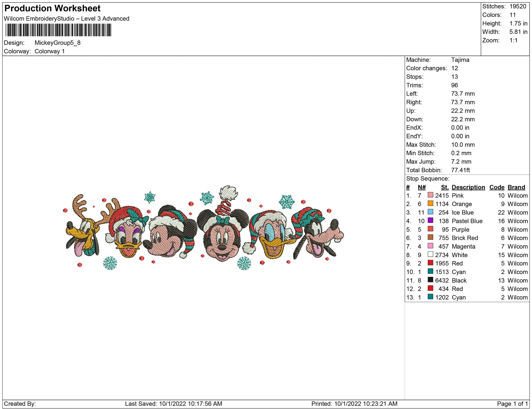Click the white pom-pom above Minnie
The height and width of the screenshot is (409, 532).
coord(229,192)
